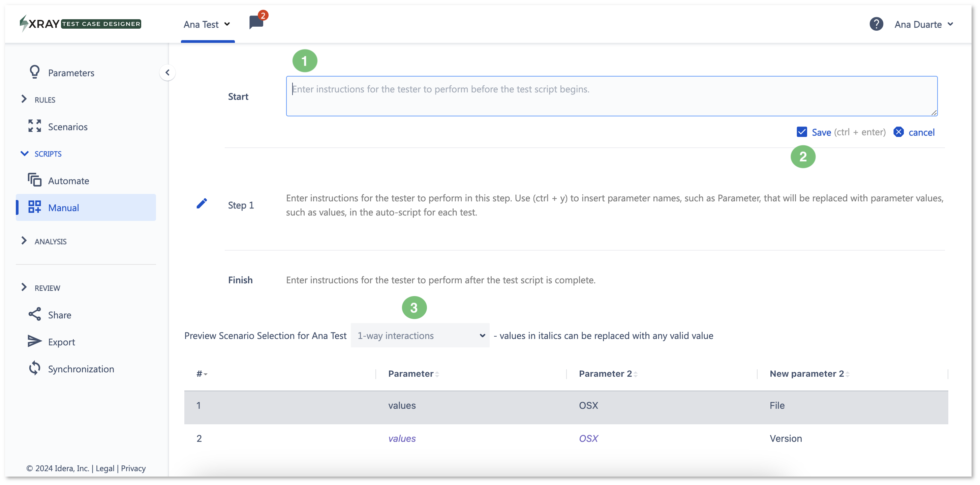Go to Scenarios in the sidebar
The height and width of the screenshot is (485, 980).
coord(68,127)
